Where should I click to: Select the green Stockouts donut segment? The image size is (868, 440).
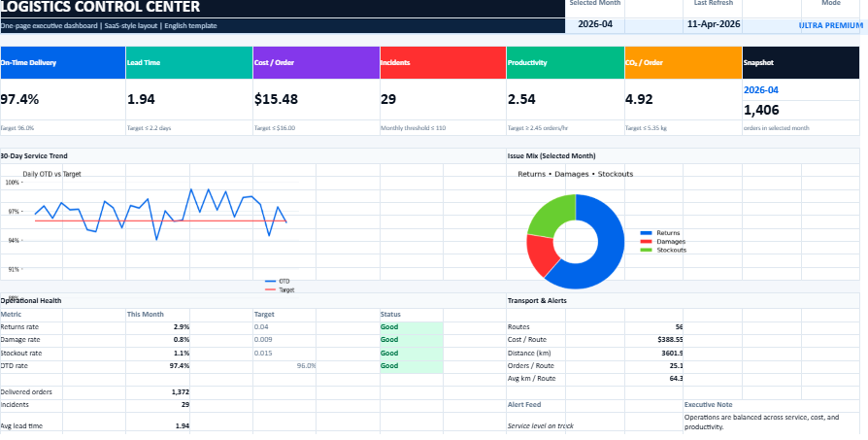[551, 214]
